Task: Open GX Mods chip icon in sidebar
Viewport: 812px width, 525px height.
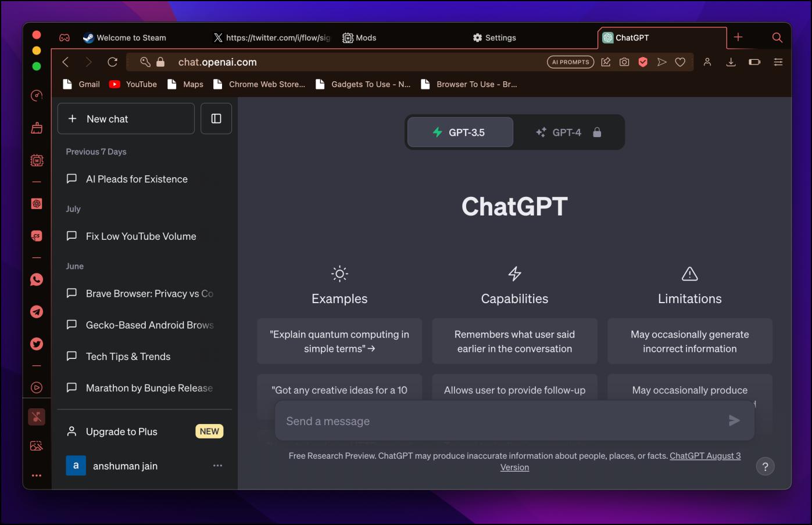Action: tap(37, 160)
